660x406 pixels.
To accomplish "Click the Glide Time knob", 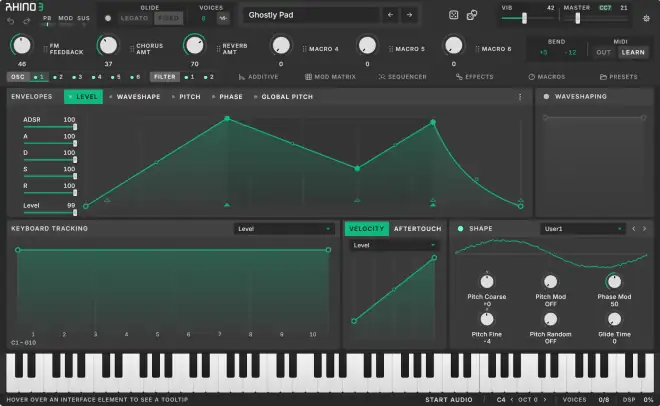I will point(614,319).
